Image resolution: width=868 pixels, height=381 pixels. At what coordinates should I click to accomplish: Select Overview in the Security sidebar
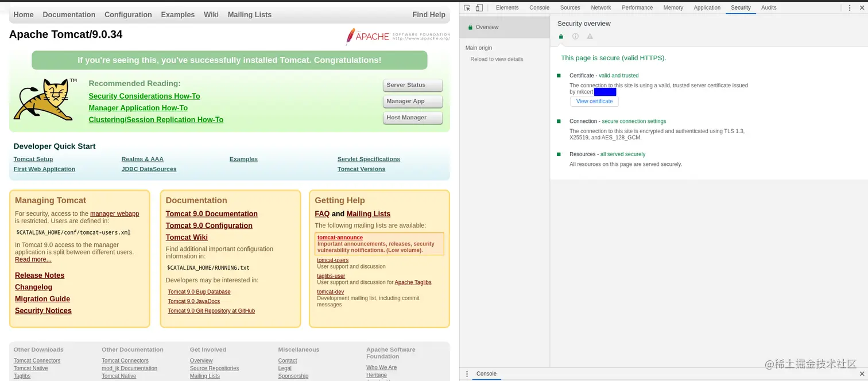(x=505, y=27)
